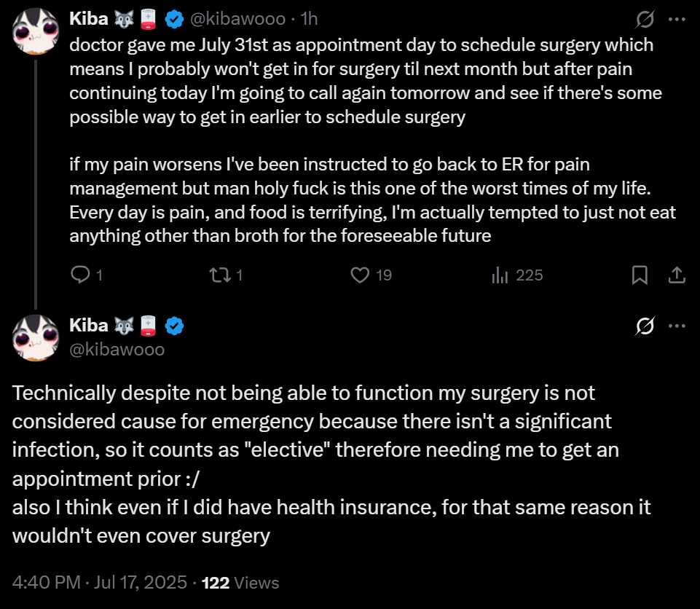700x609 pixels.
Task: Click Kiba's name on second tweet
Action: pos(89,326)
